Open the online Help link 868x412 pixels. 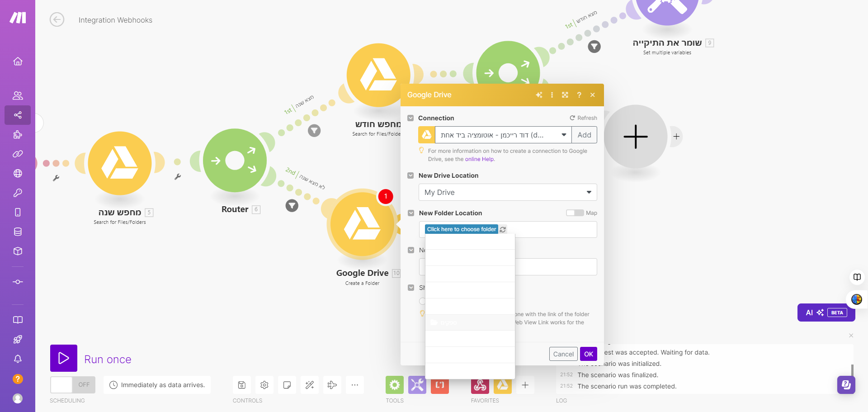coord(480,159)
